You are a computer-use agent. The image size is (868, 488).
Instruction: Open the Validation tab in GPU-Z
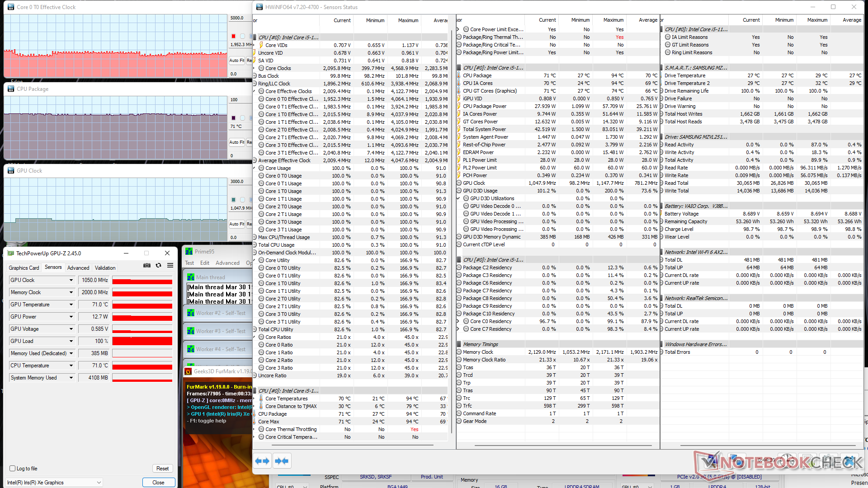[105, 268]
